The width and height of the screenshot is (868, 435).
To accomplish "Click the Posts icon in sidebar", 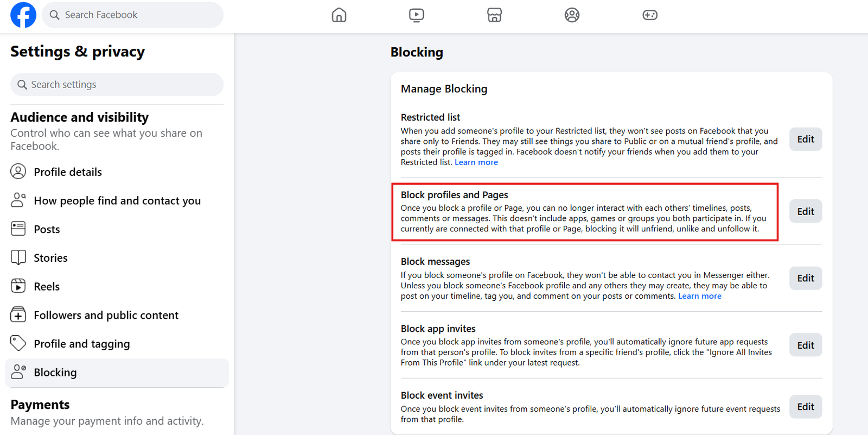I will [18, 229].
